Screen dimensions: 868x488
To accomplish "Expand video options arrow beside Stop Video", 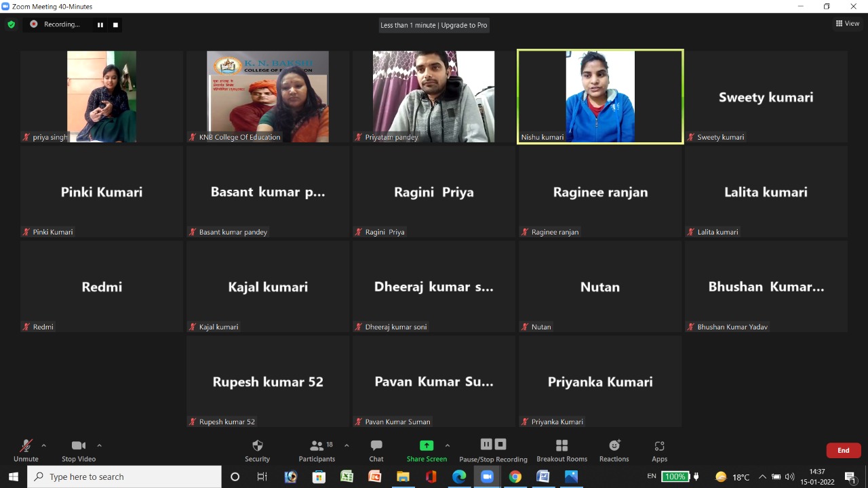I will pyautogui.click(x=100, y=445).
